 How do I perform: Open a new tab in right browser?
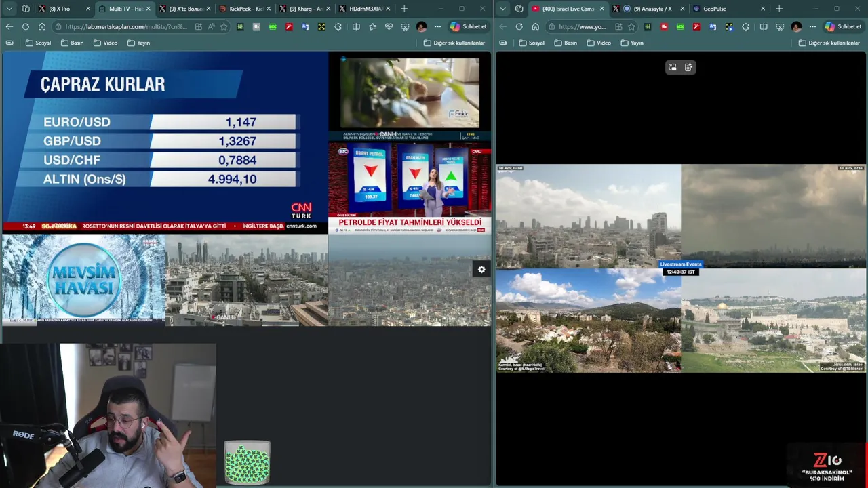point(778,9)
